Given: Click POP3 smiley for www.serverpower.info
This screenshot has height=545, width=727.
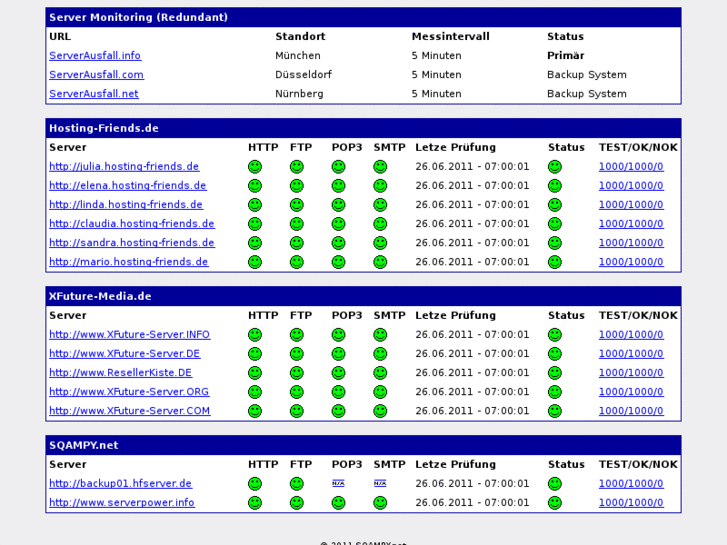Looking at the screenshot, I should point(338,502).
